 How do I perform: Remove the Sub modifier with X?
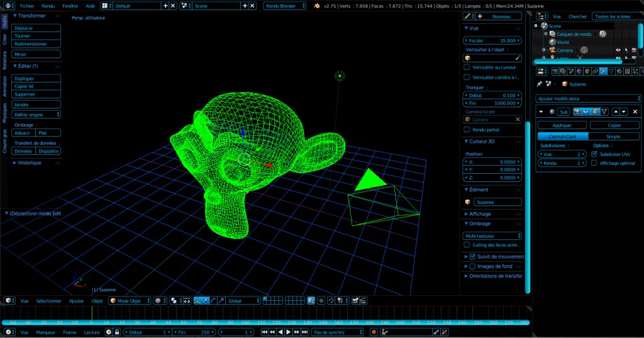point(635,112)
